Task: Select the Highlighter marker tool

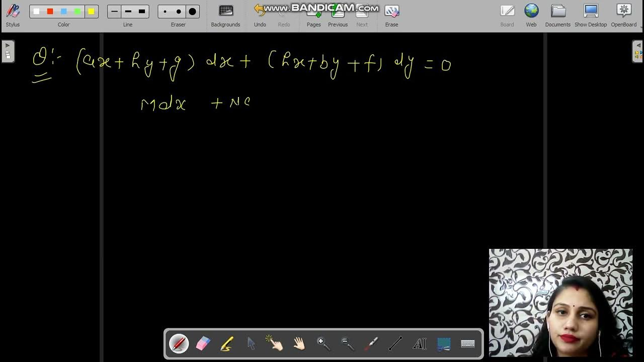Action: (226, 344)
